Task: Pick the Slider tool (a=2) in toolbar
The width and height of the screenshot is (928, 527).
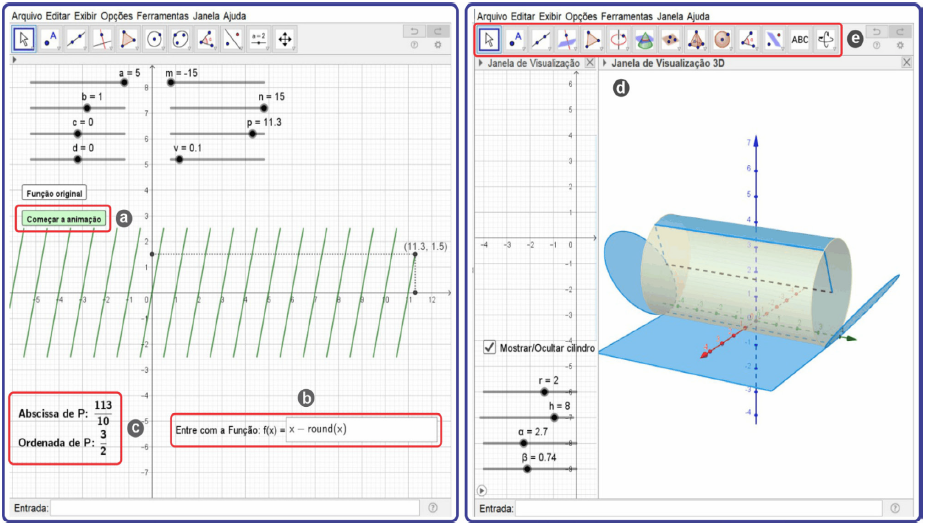Action: click(259, 39)
